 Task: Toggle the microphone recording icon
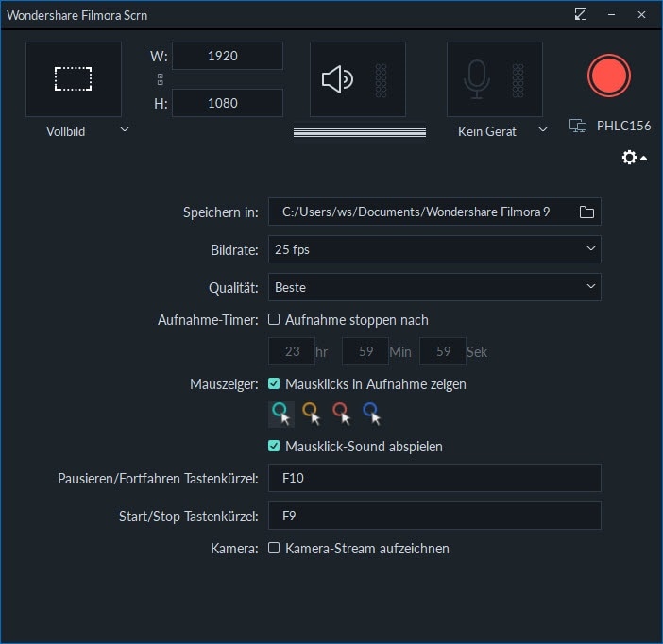pos(477,79)
